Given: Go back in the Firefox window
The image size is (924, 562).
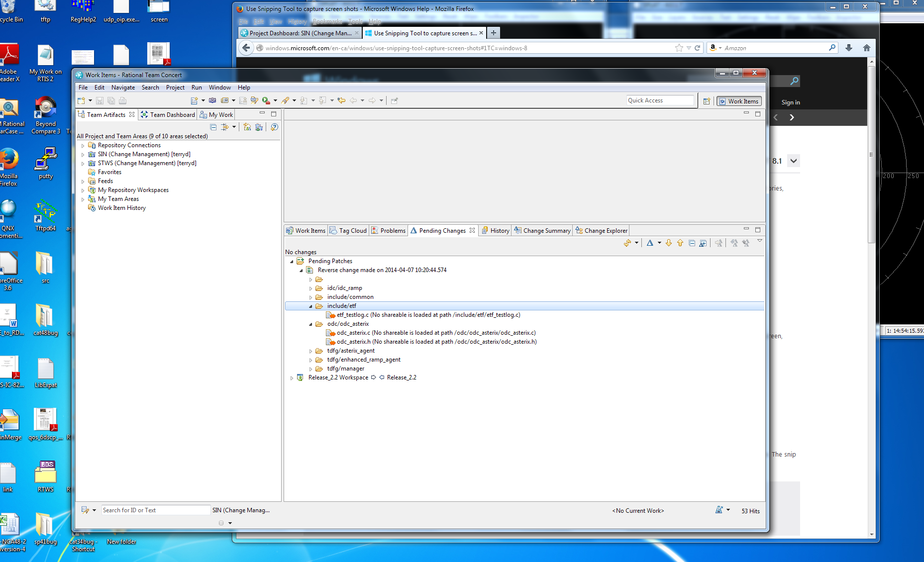Looking at the screenshot, I should [246, 48].
